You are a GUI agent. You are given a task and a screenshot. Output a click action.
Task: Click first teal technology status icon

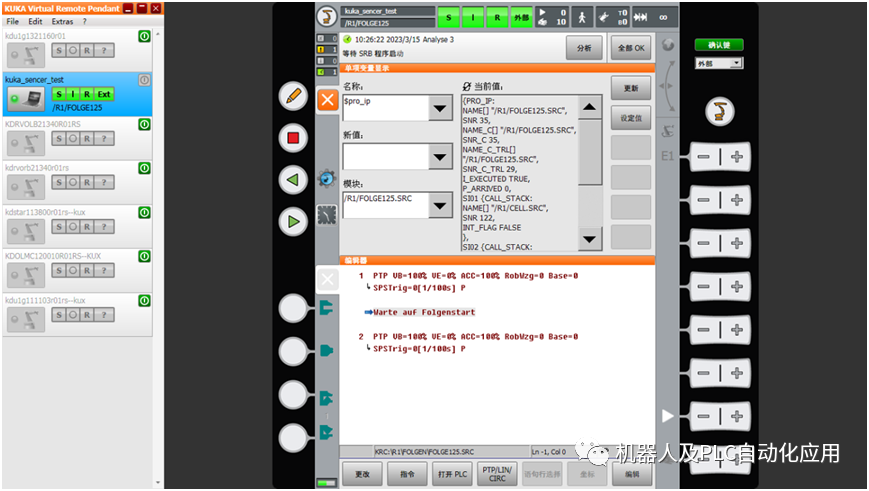click(326, 307)
